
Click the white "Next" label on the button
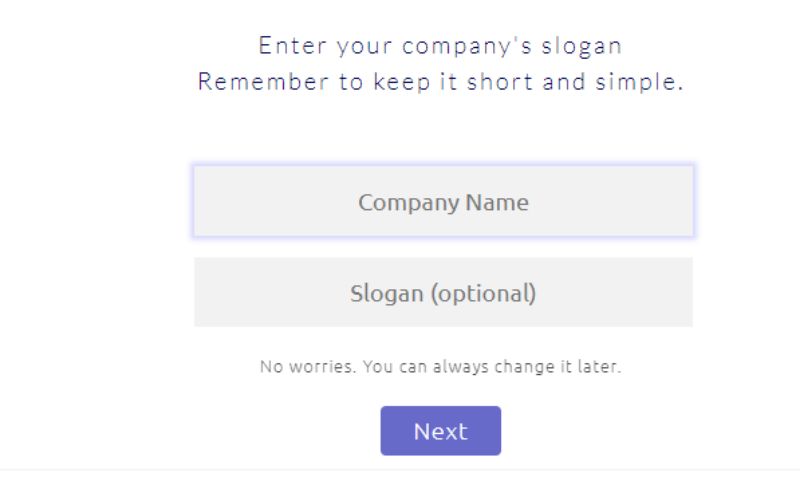click(440, 431)
